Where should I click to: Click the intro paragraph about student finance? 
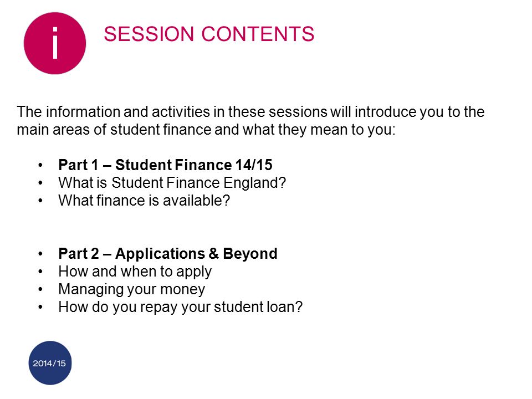click(x=250, y=120)
